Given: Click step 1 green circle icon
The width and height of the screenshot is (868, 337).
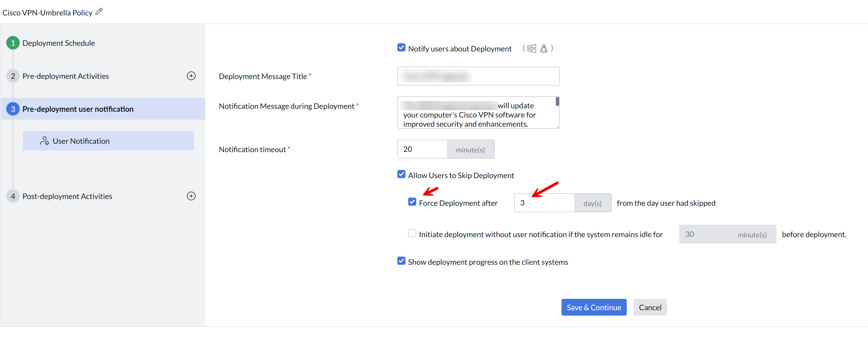Looking at the screenshot, I should point(13,43).
